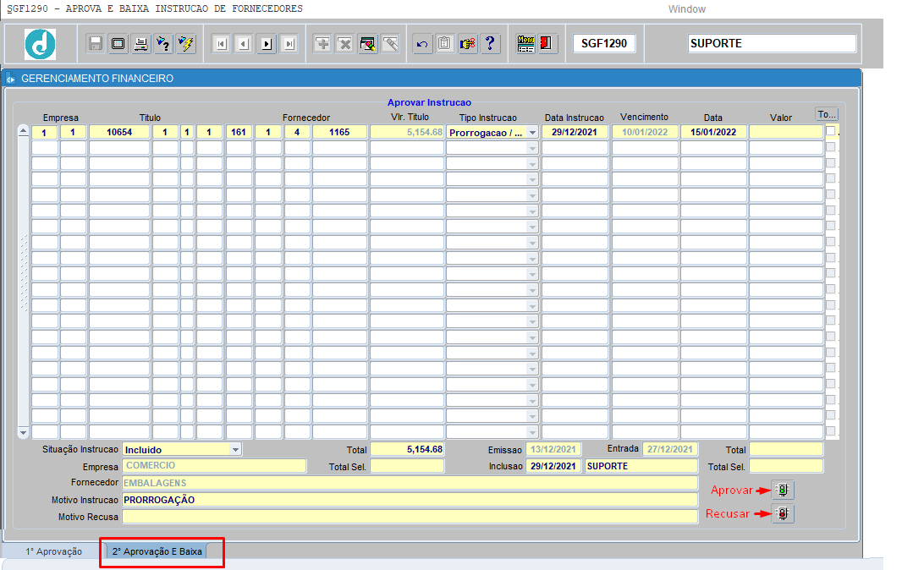Open the Window menu
The width and height of the screenshot is (924, 570).
686,9
